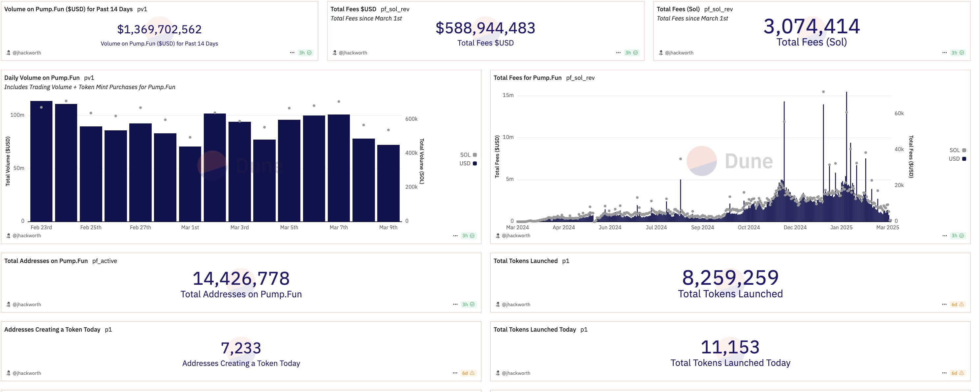
Task: Open options menu for Volume Past 14 Days widget
Action: 292,53
